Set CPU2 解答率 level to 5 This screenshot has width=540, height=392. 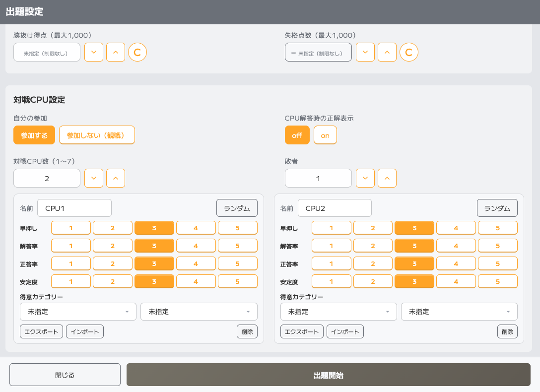498,246
